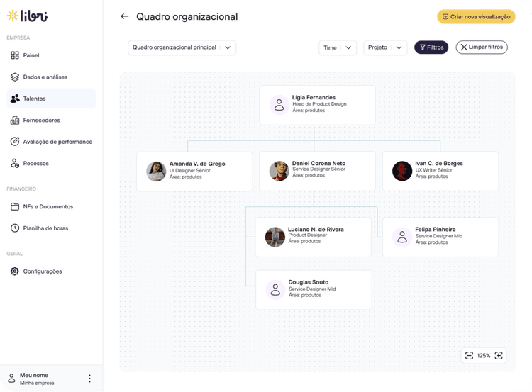Click the Limpar filtros button
The image size is (532, 392).
[482, 47]
